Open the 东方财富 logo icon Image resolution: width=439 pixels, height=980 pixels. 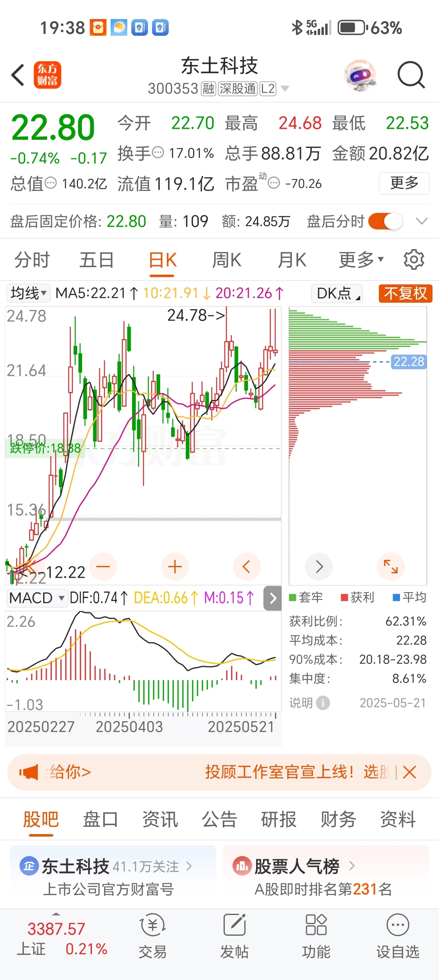click(47, 75)
